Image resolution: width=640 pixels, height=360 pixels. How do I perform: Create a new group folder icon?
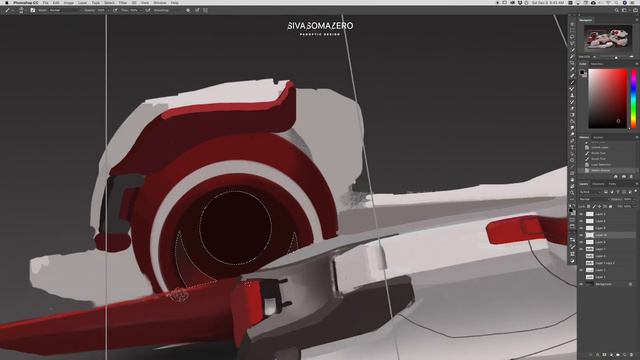(x=618, y=355)
